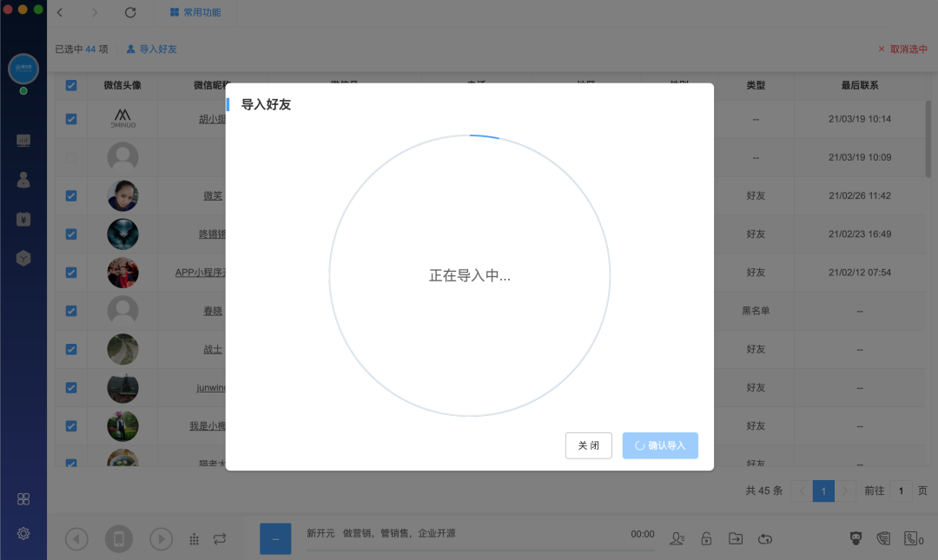The image size is (938, 560).
Task: Open the contacts person icon in the sidebar
Action: [x=23, y=180]
